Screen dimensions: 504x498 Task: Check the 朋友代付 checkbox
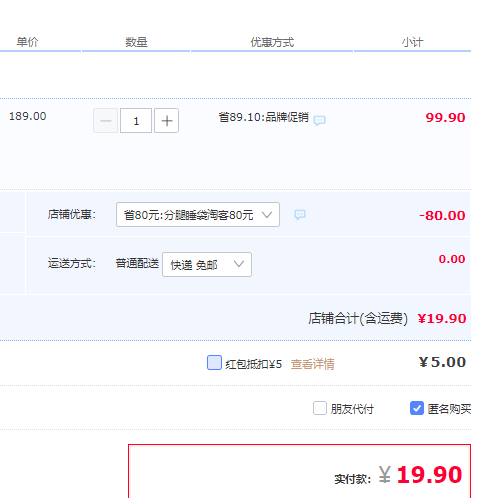(320, 408)
